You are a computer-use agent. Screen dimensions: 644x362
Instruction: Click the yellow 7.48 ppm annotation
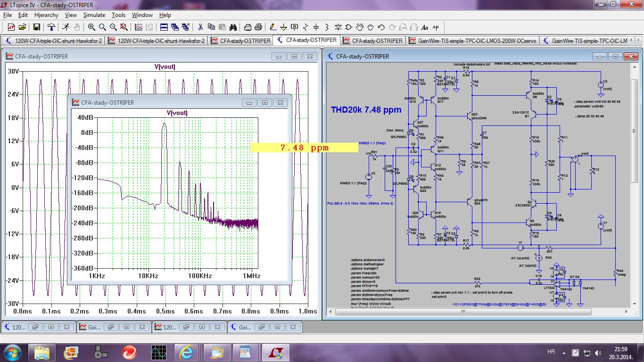pyautogui.click(x=304, y=148)
